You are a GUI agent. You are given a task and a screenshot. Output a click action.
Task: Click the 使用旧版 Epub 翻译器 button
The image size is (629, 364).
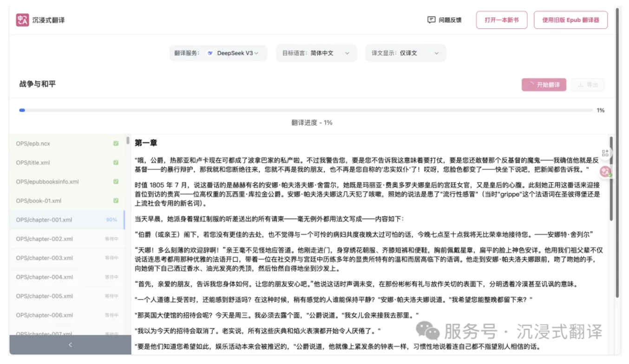click(x=570, y=20)
